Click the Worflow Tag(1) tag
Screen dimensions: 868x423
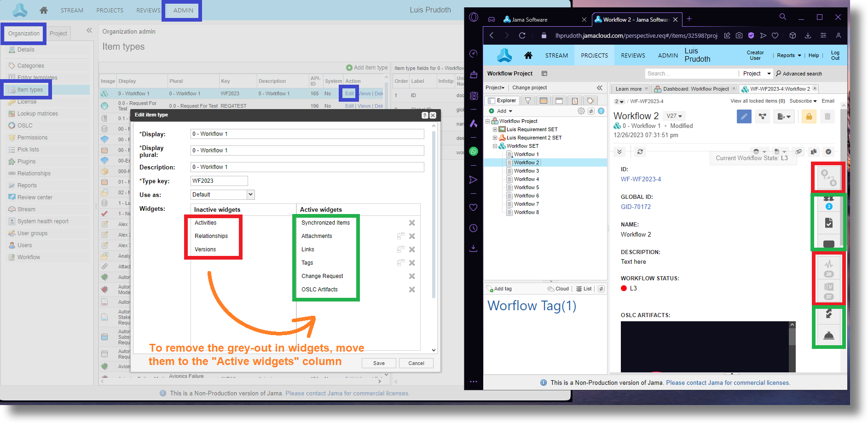(532, 306)
